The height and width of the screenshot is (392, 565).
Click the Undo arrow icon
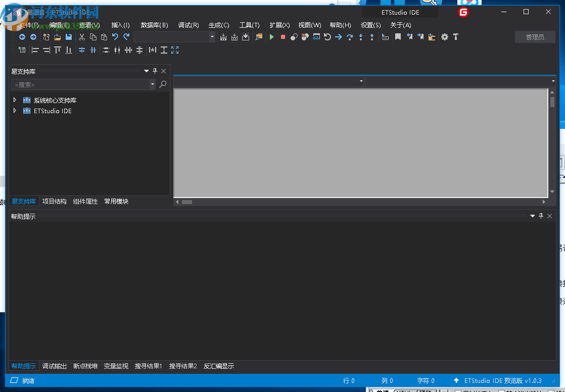pyautogui.click(x=115, y=37)
